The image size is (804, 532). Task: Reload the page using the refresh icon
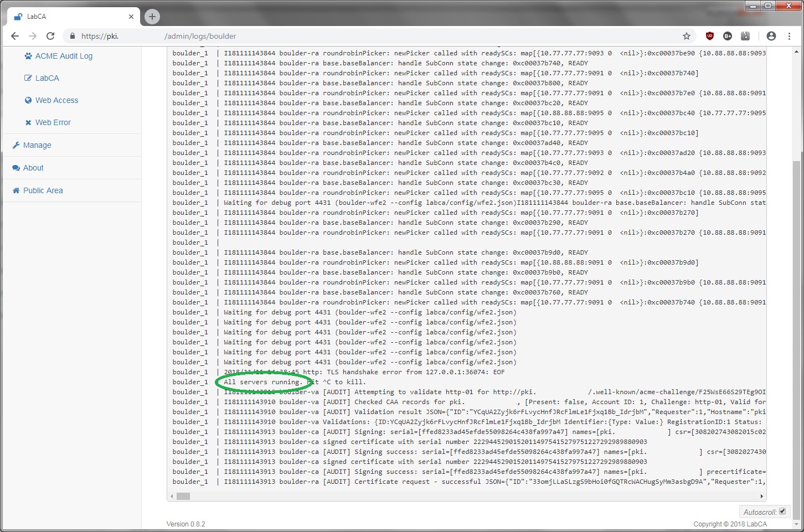click(x=50, y=35)
